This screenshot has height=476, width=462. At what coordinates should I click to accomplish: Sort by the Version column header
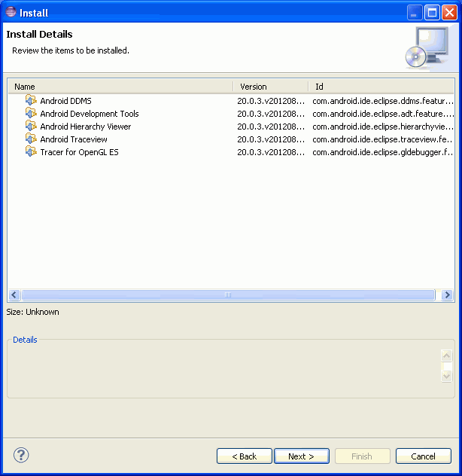coord(271,87)
